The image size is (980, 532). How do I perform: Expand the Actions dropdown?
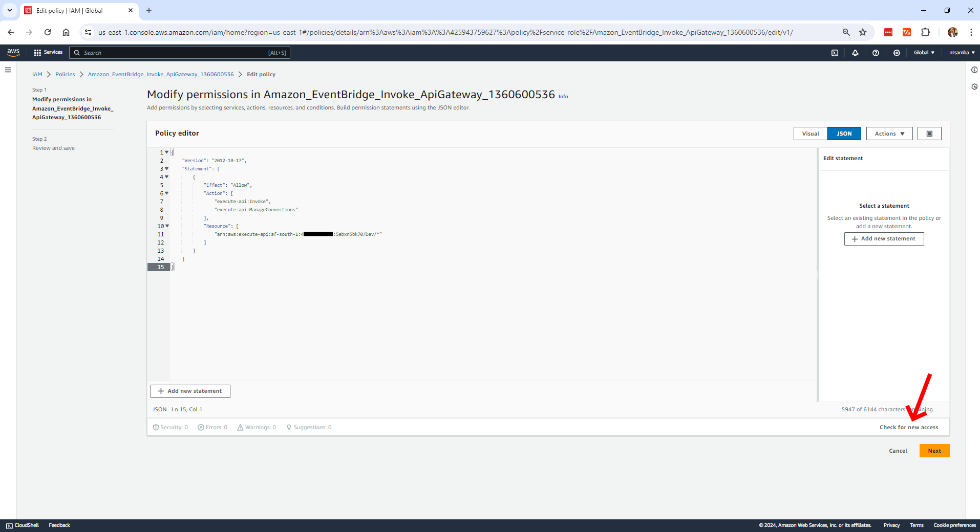point(889,134)
